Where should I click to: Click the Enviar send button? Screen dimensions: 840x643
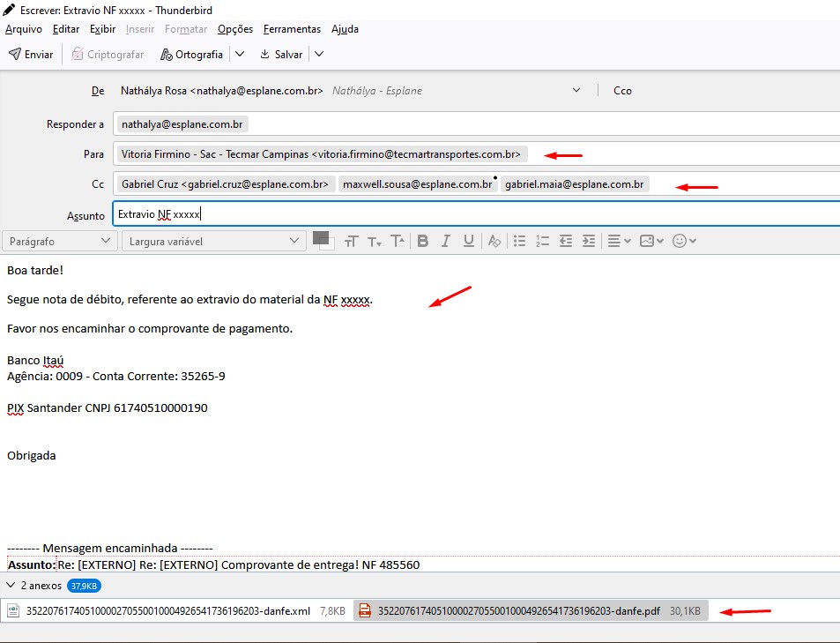point(31,55)
